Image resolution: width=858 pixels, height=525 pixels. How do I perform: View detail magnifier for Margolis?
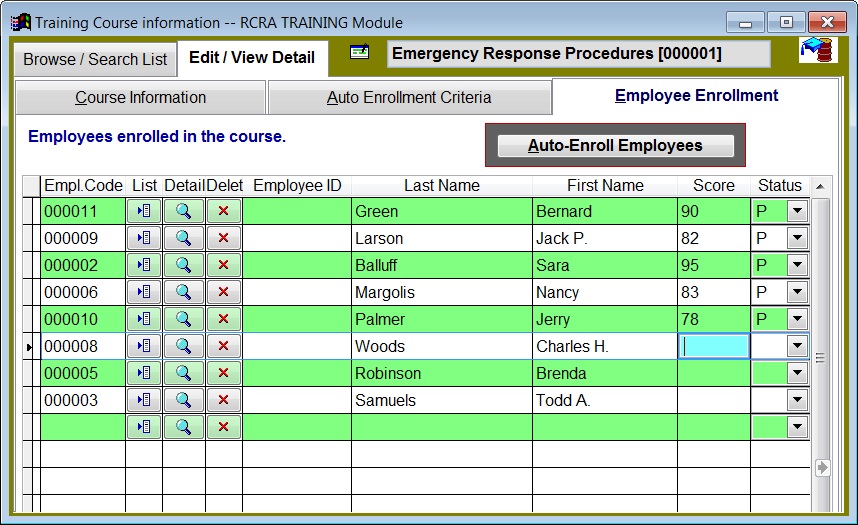tap(184, 292)
